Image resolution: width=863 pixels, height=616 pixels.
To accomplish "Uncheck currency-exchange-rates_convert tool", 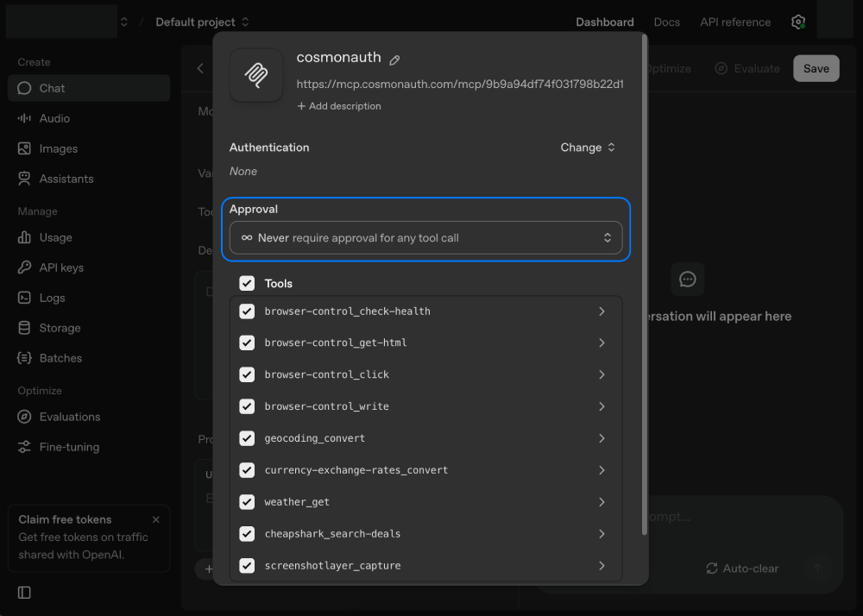I will 247,470.
